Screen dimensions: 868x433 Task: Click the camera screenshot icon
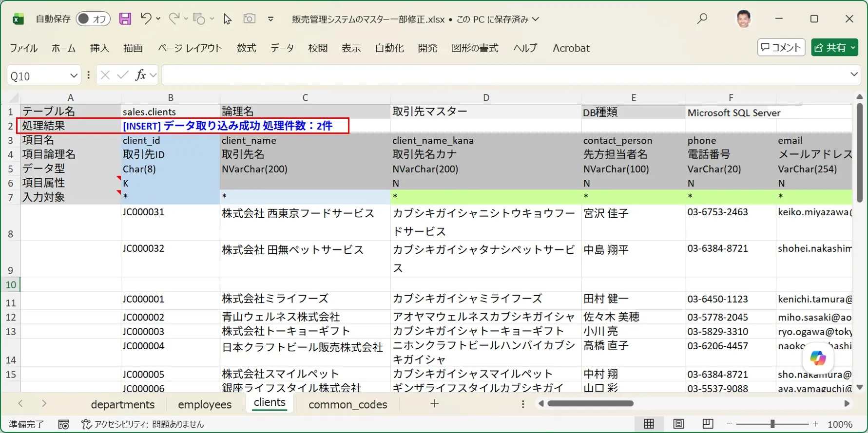click(x=250, y=19)
